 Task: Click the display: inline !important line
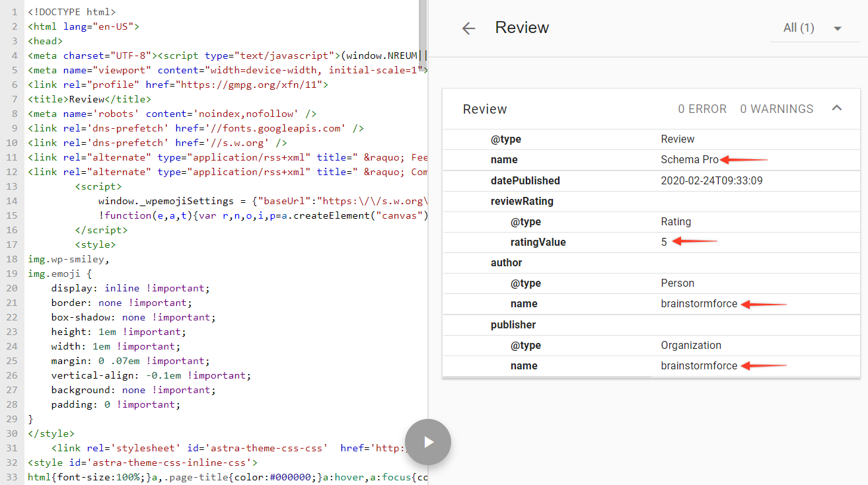pos(130,288)
